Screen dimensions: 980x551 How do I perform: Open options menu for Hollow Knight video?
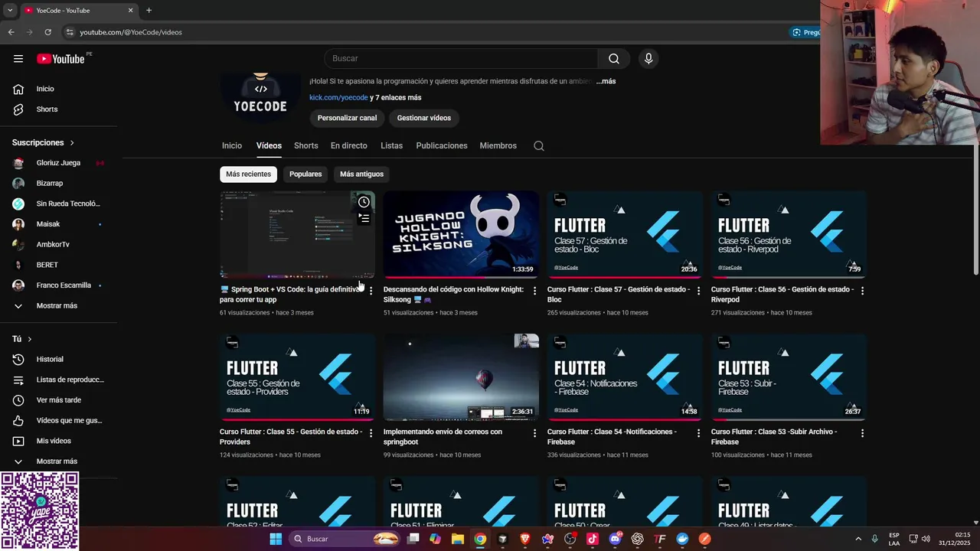click(534, 291)
